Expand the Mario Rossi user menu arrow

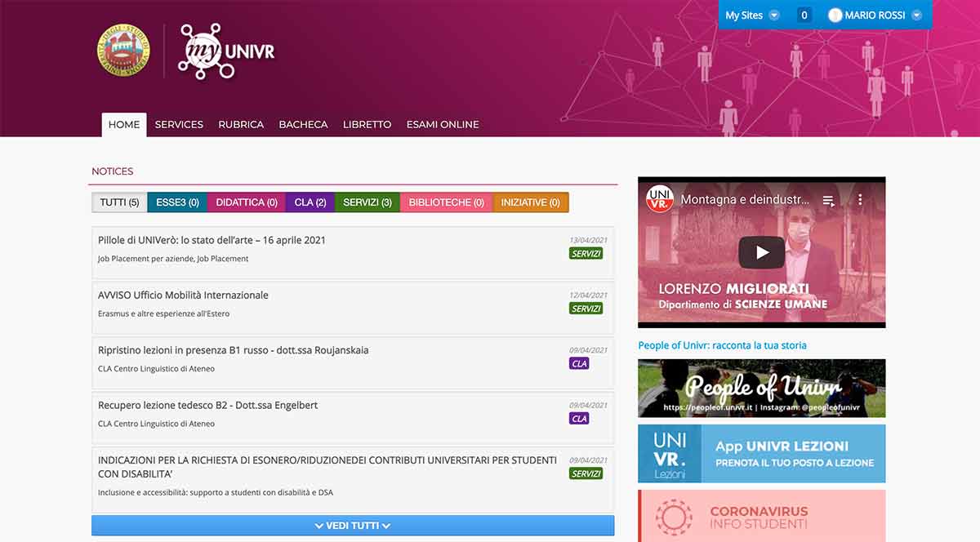pos(916,16)
